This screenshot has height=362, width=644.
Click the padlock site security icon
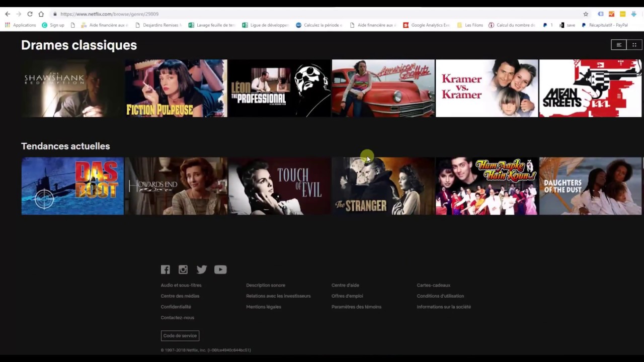point(55,14)
